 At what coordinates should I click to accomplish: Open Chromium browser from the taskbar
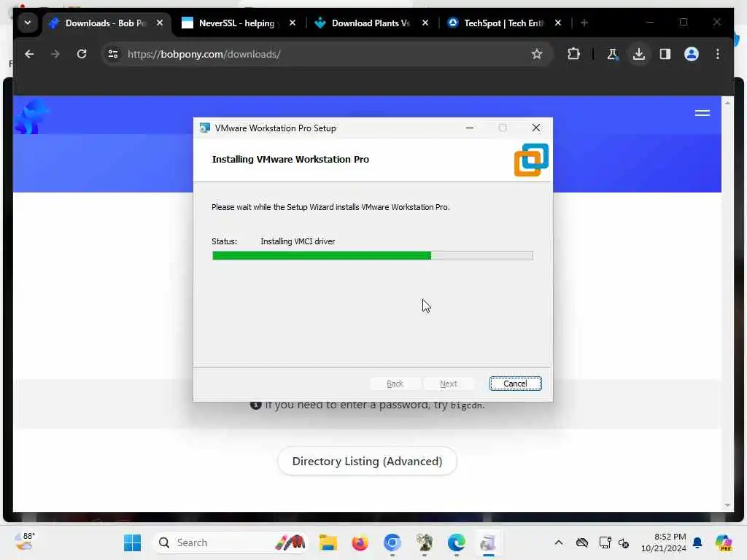tap(392, 542)
